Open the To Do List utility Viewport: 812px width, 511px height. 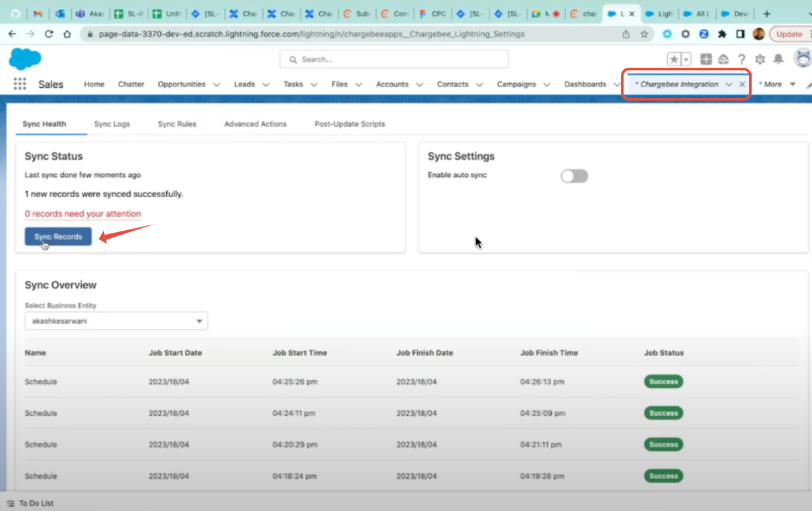pos(30,503)
